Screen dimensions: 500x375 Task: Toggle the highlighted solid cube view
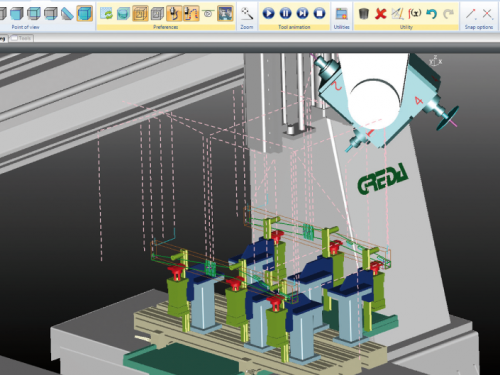click(85, 14)
